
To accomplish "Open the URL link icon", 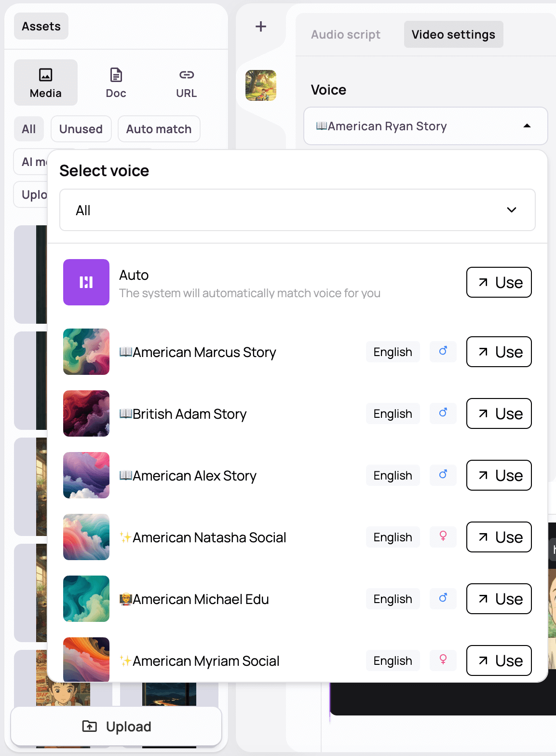I will pos(187,82).
